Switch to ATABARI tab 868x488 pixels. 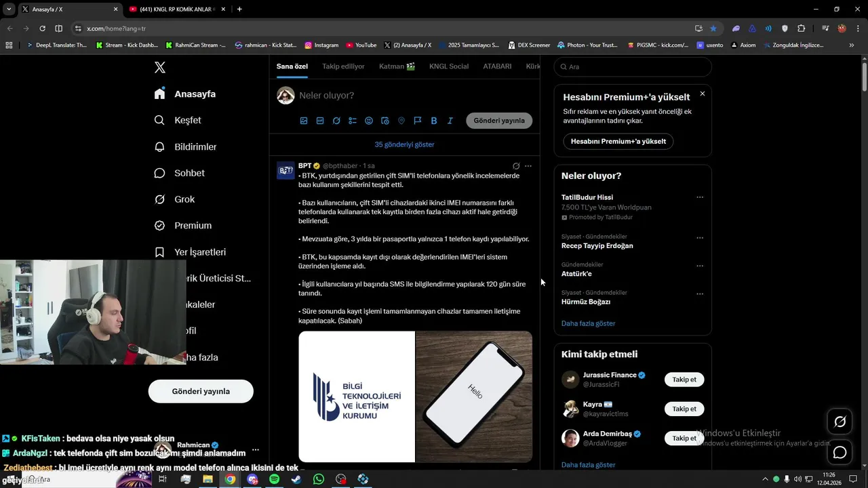[497, 66]
